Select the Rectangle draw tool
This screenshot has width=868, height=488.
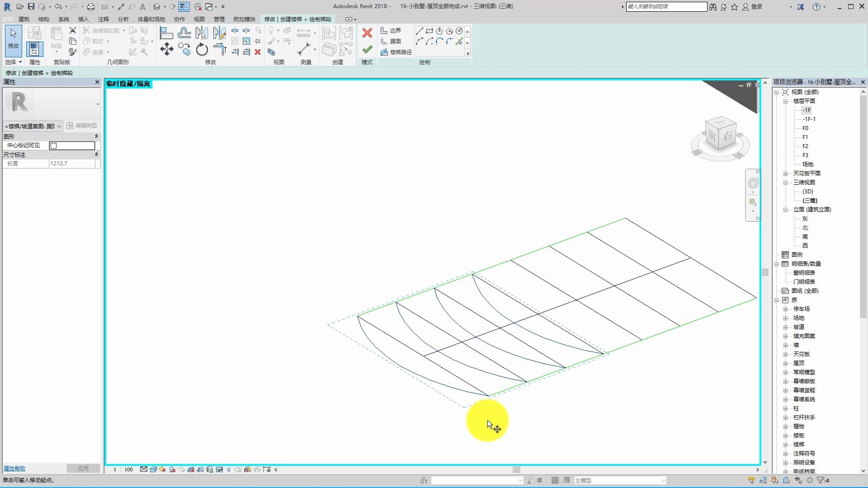429,31
